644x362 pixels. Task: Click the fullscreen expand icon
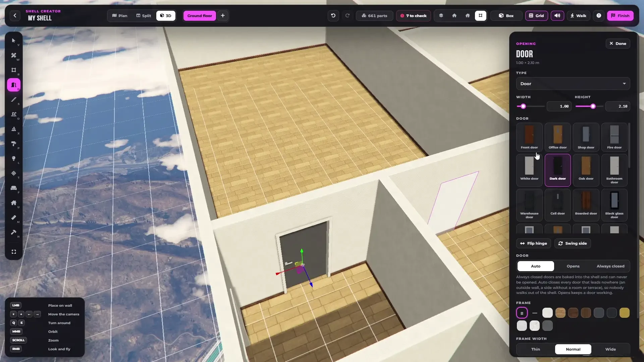(14, 252)
